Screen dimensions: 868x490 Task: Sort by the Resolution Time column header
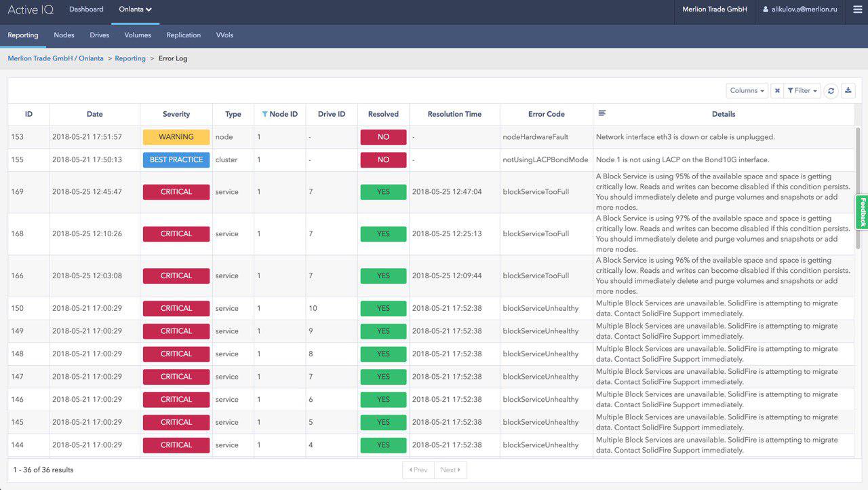(x=454, y=114)
